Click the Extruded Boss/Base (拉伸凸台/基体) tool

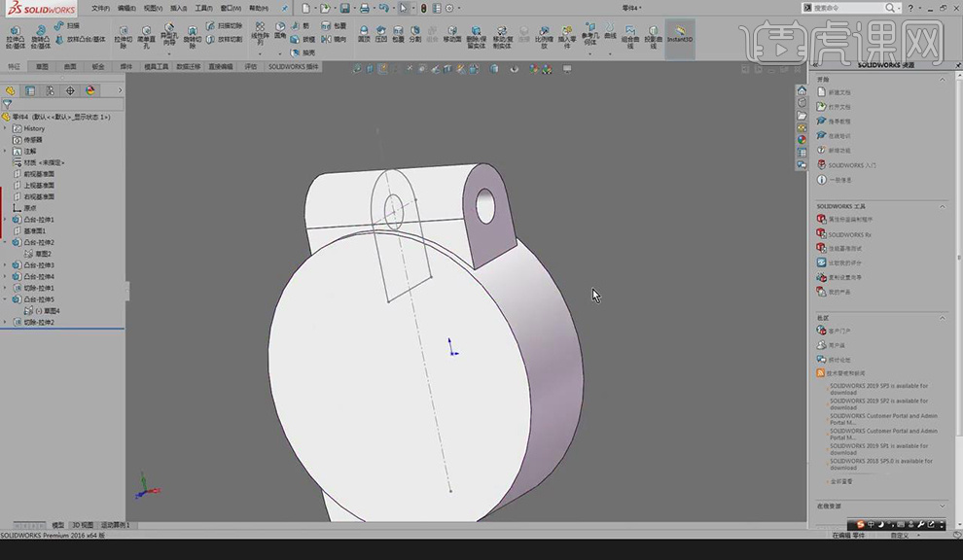pos(17,36)
